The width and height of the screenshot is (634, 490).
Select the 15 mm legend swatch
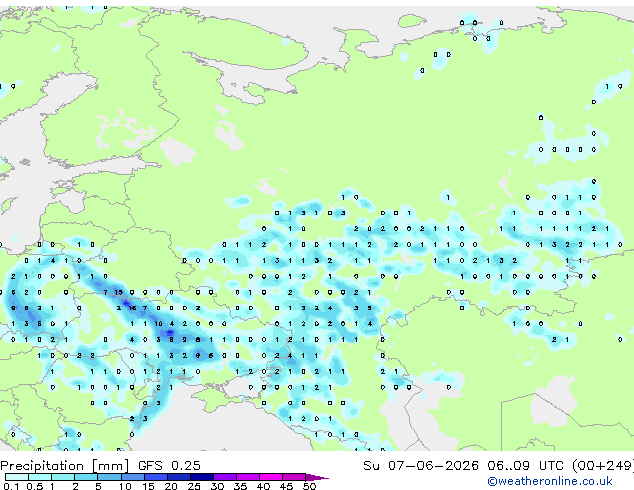(156, 477)
